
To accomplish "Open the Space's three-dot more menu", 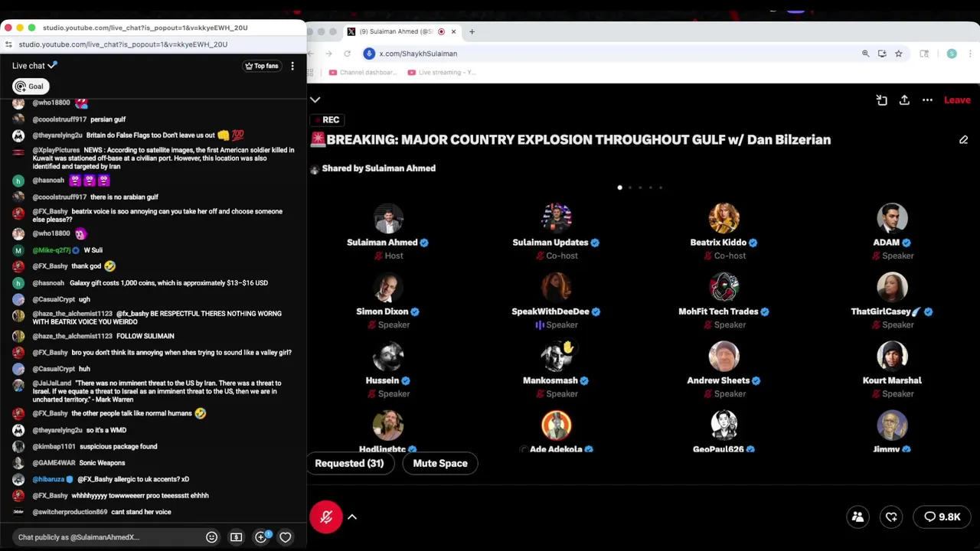I will click(927, 100).
